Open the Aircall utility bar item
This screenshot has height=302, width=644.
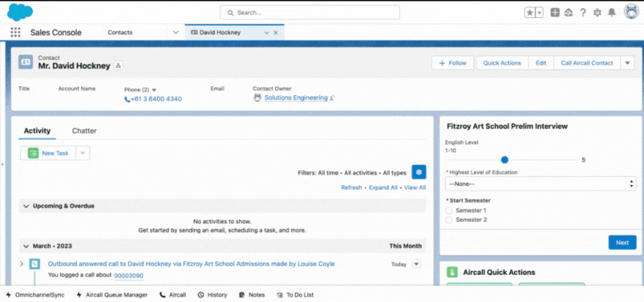coord(172,295)
